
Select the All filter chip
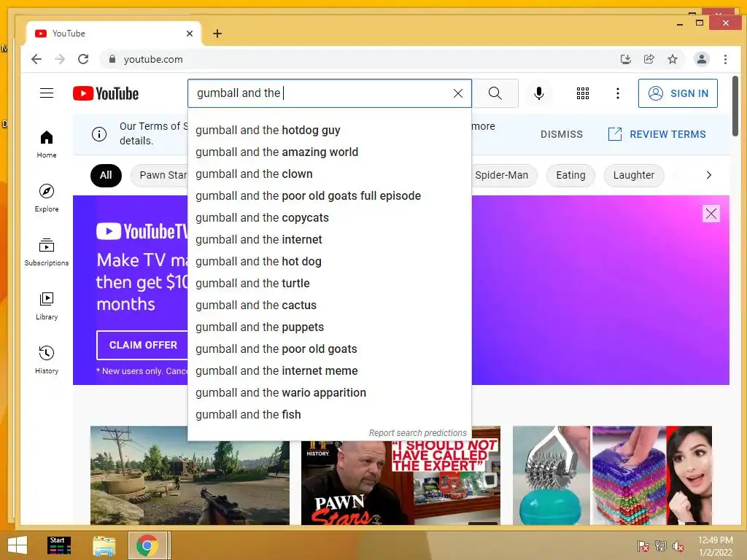click(x=106, y=175)
